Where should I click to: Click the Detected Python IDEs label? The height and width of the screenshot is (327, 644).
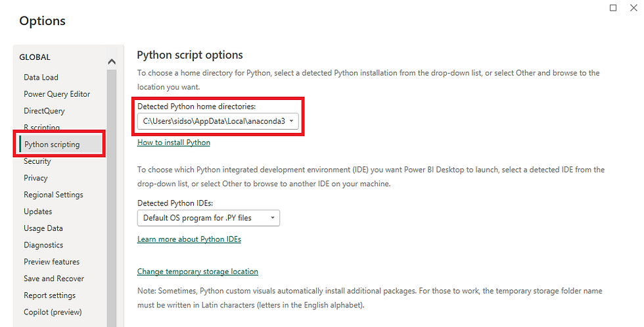pos(175,203)
